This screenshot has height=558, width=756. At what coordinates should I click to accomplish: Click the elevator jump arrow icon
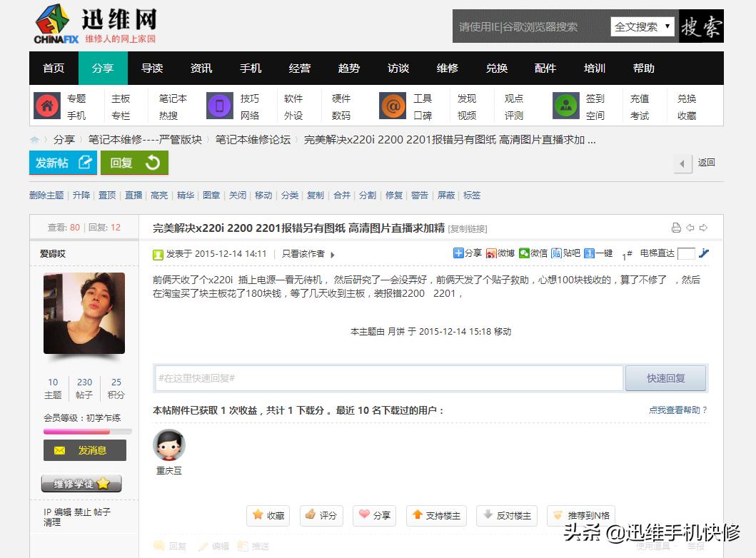click(704, 253)
